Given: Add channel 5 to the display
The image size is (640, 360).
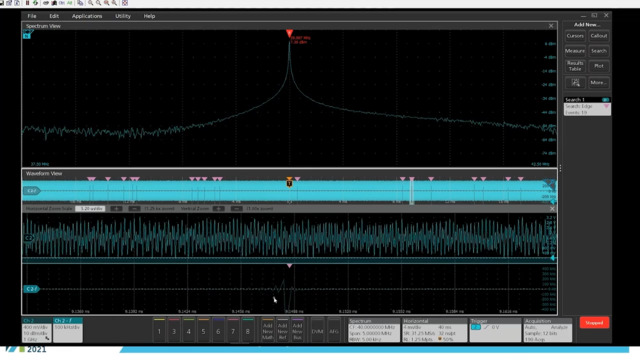Looking at the screenshot, I should [203, 331].
